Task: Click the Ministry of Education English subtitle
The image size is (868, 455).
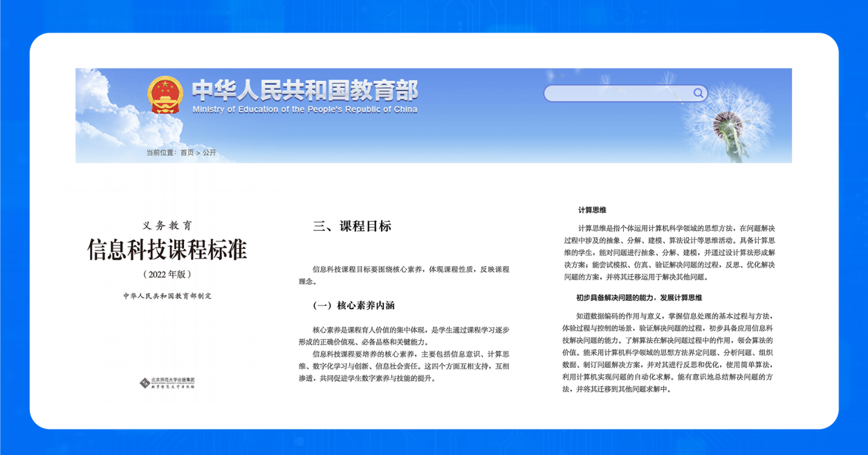Action: [x=304, y=109]
